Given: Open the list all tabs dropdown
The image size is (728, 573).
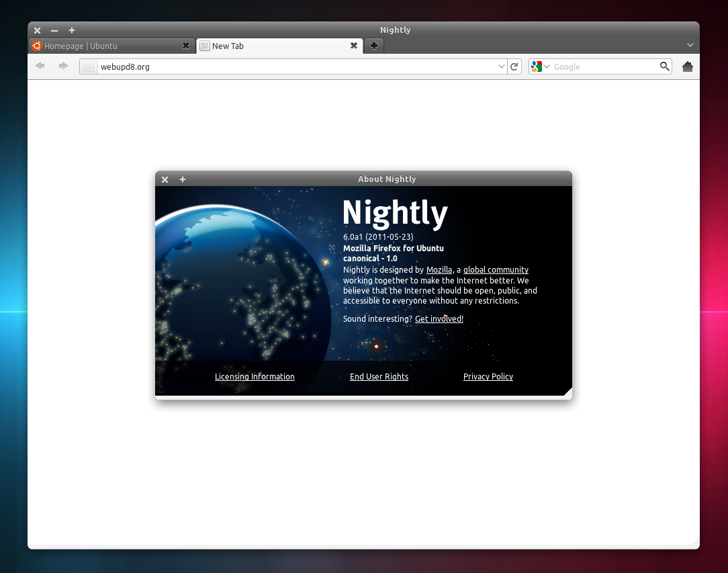Looking at the screenshot, I should pyautogui.click(x=690, y=45).
